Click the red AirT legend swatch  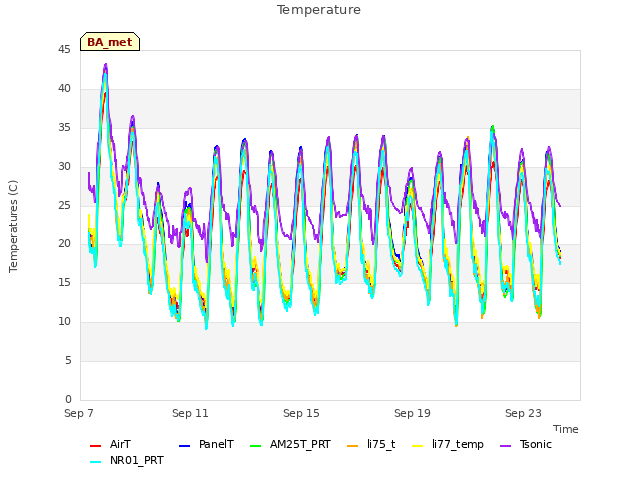95,446
